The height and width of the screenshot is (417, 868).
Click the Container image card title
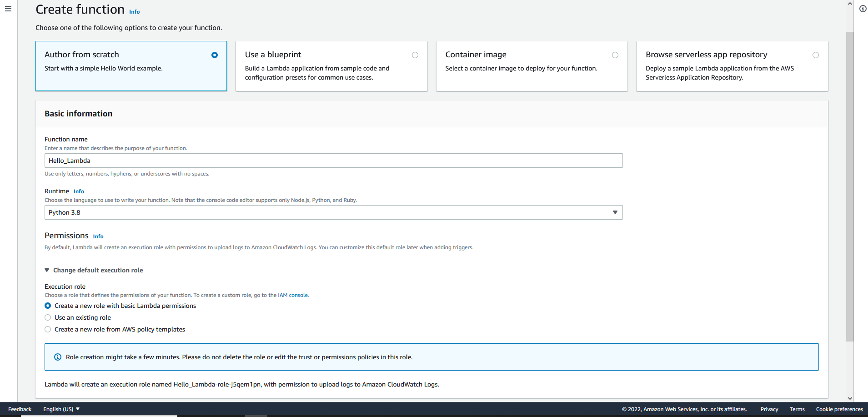pos(476,55)
